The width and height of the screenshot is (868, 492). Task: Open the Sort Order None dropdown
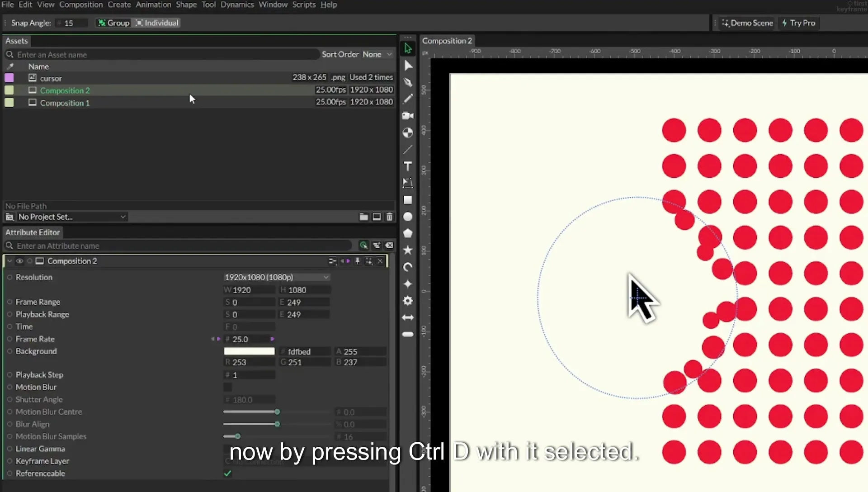(377, 54)
